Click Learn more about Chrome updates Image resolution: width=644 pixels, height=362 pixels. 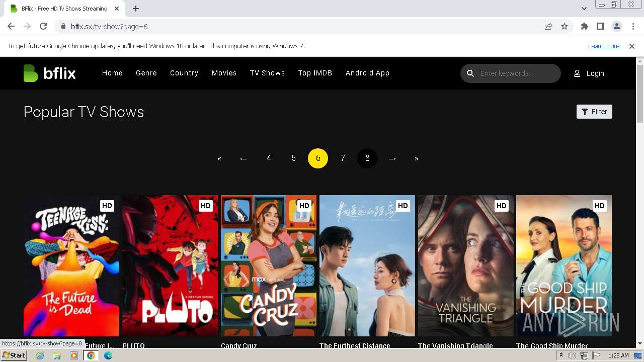click(x=604, y=46)
